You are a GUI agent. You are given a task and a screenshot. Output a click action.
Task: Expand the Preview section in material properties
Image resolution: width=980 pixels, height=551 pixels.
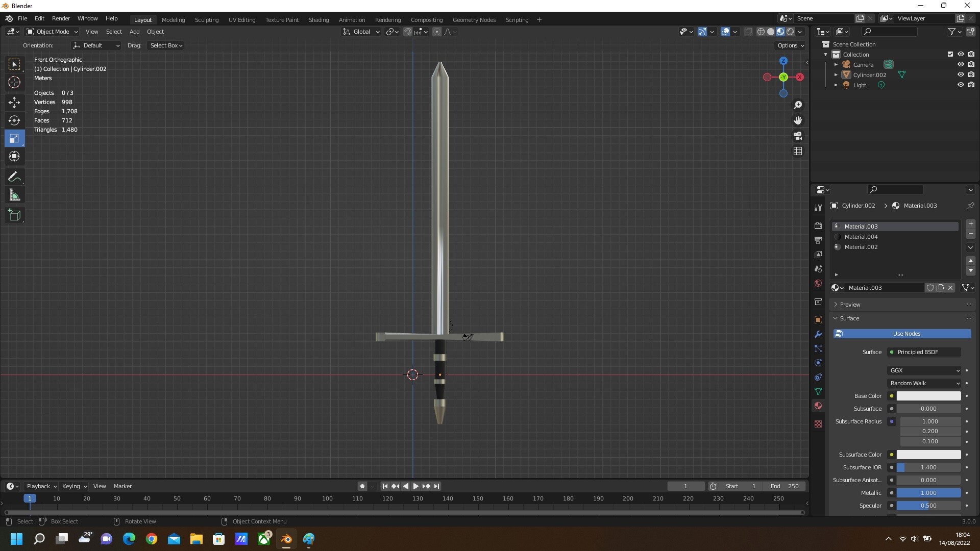point(850,304)
